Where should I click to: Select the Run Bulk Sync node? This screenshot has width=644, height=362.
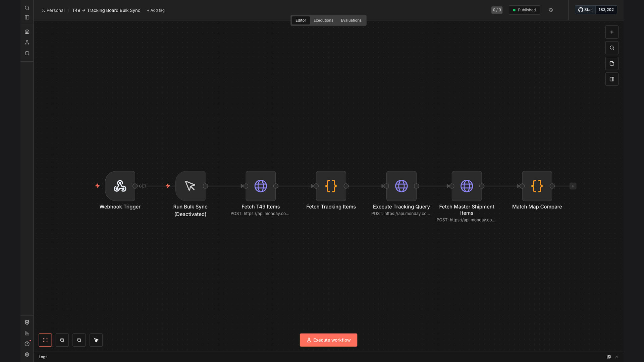[191, 186]
